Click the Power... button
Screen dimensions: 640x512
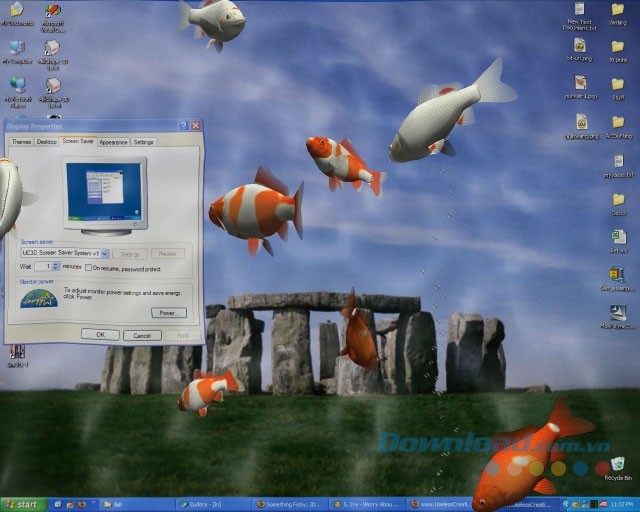(x=168, y=312)
